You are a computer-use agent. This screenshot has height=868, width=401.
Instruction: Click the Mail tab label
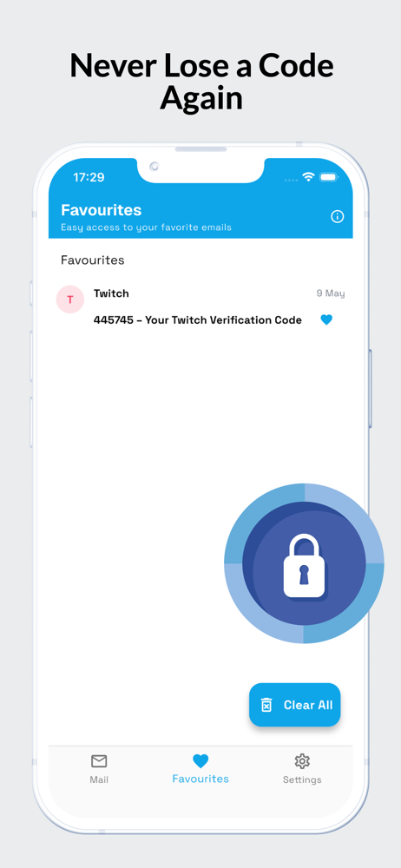(99, 779)
